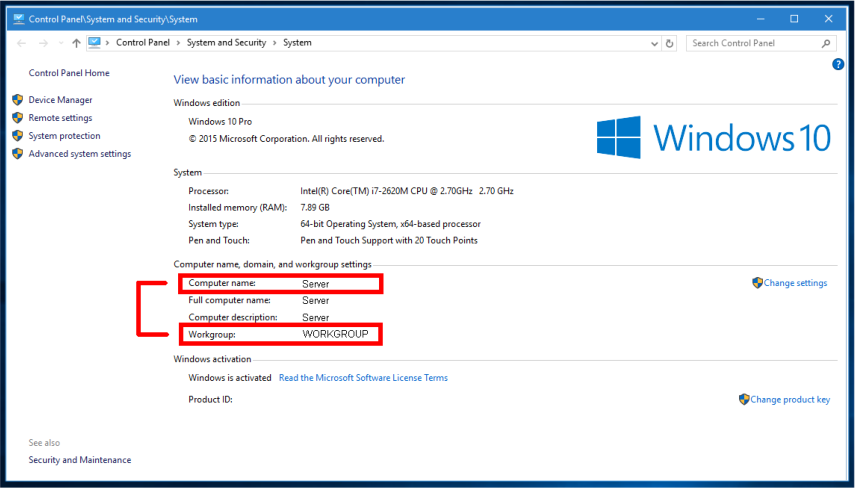Click the Back navigation arrow
Screen dimensions: 855x488
click(x=22, y=43)
